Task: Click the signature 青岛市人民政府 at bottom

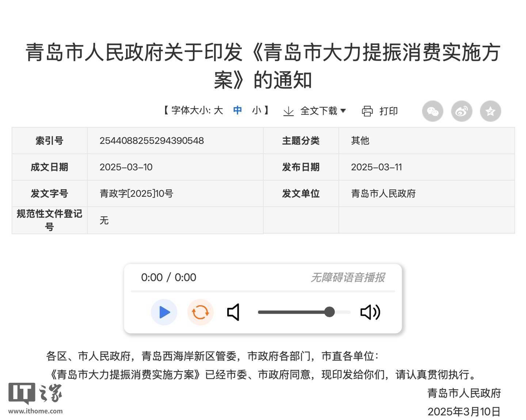Action: [464, 393]
